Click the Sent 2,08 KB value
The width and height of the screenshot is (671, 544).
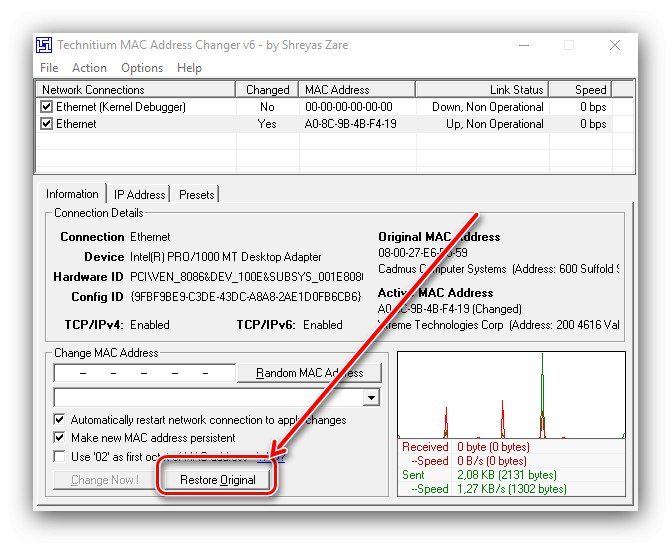click(x=507, y=475)
